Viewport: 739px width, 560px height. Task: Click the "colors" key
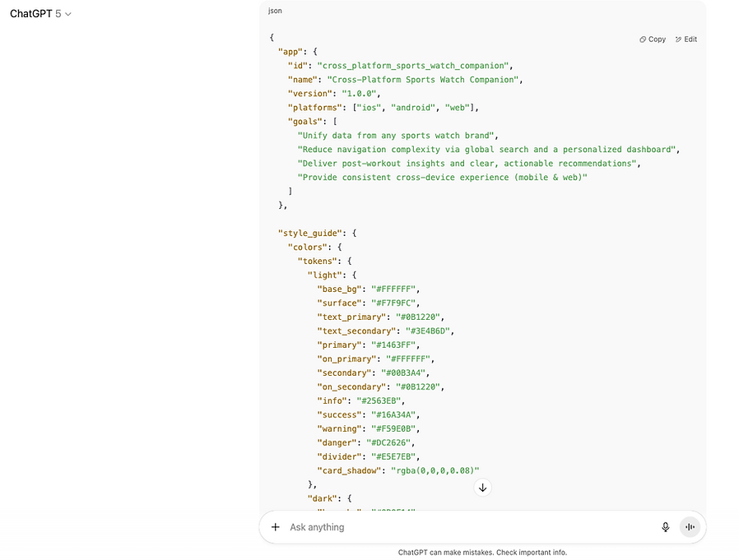[307, 247]
